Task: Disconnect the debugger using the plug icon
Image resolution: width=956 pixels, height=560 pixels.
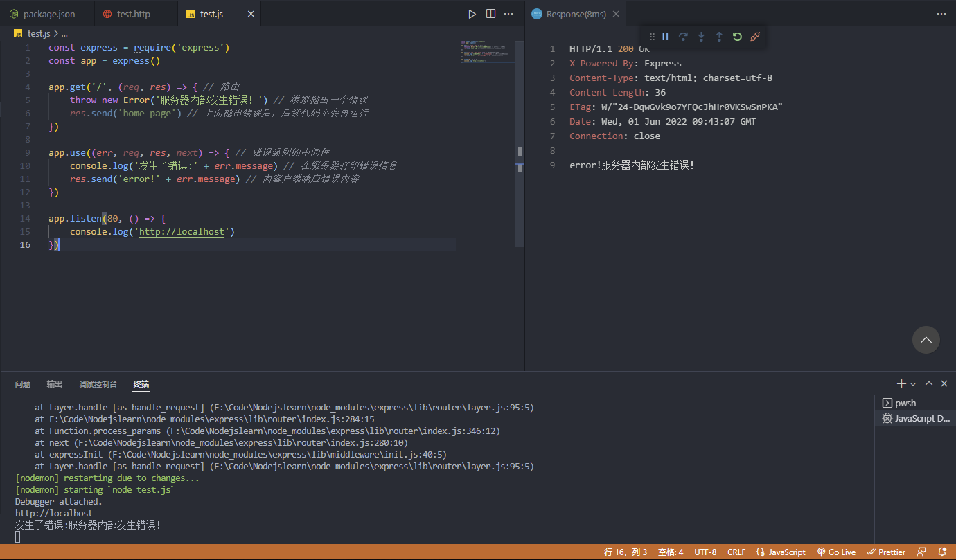Action: [755, 37]
